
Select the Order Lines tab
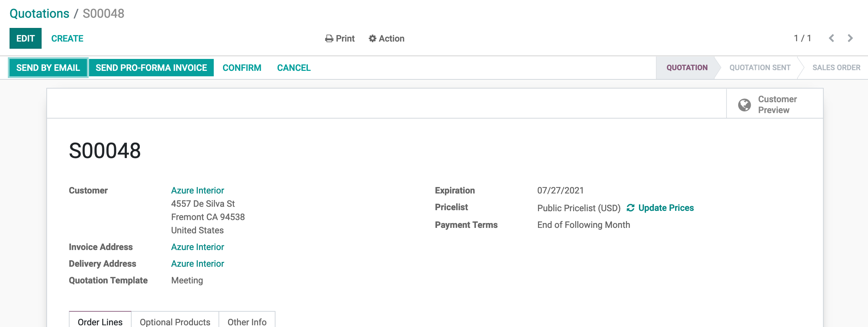(100, 322)
